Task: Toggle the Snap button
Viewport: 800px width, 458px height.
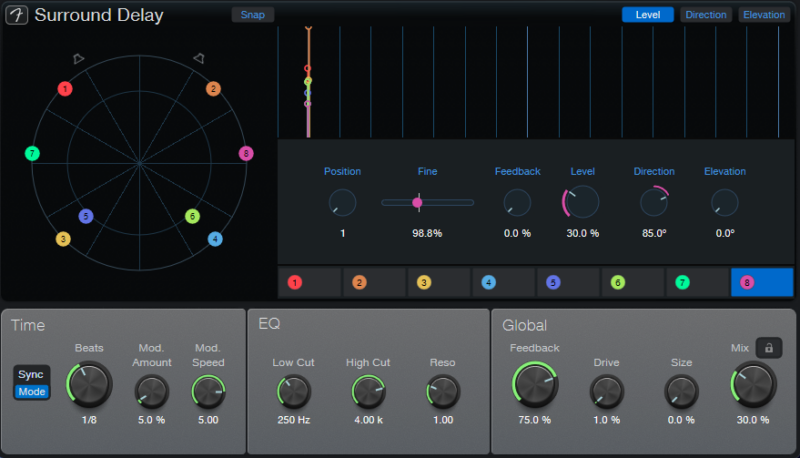Action: 252,15
